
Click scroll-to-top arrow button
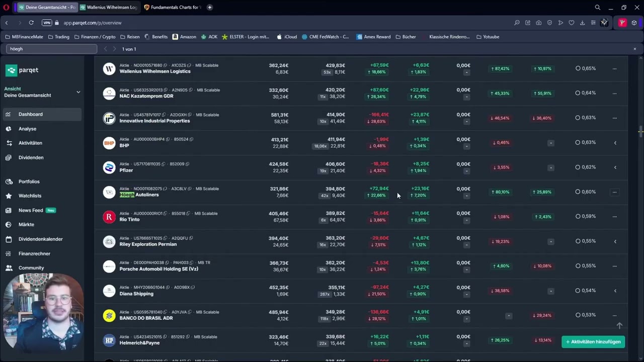[x=619, y=326]
